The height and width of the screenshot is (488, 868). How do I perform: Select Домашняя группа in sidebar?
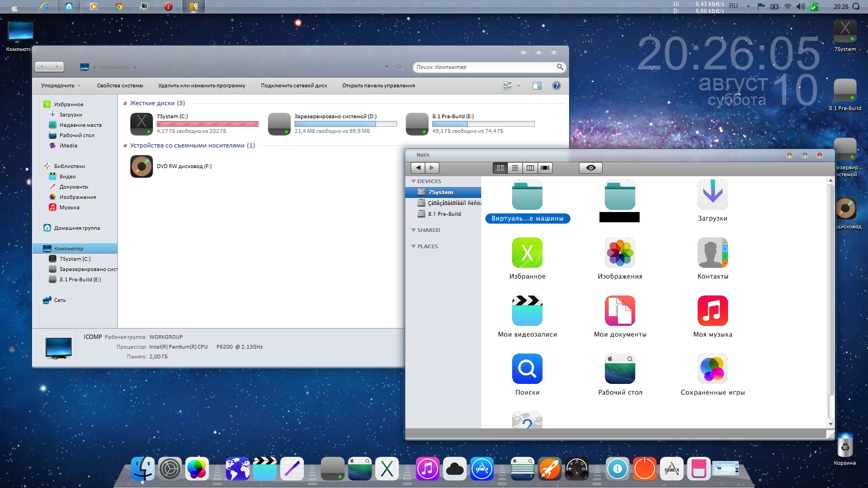[x=76, y=228]
